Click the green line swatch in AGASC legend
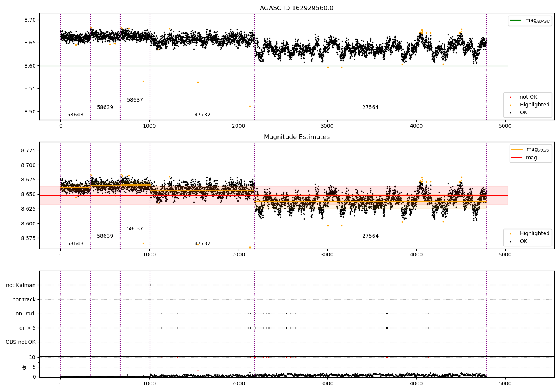Viewport: 560px width, 392px height. 516,21
